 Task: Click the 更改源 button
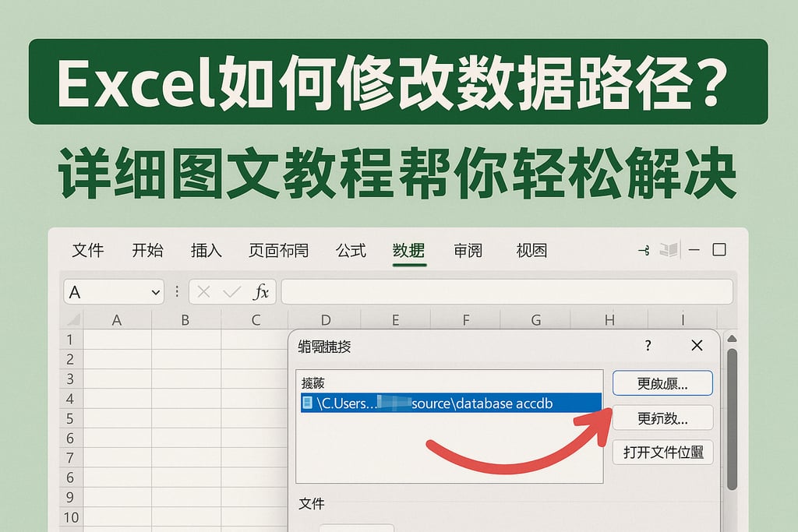pyautogui.click(x=662, y=382)
